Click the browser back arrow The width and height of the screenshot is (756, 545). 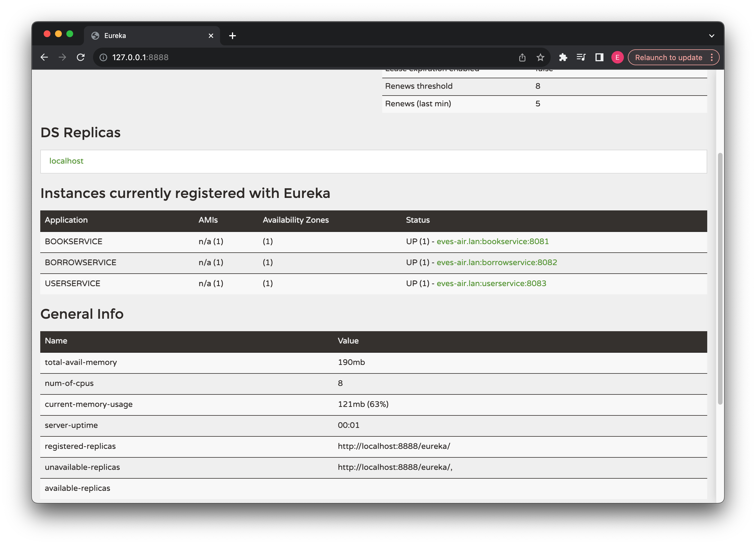[x=44, y=57]
